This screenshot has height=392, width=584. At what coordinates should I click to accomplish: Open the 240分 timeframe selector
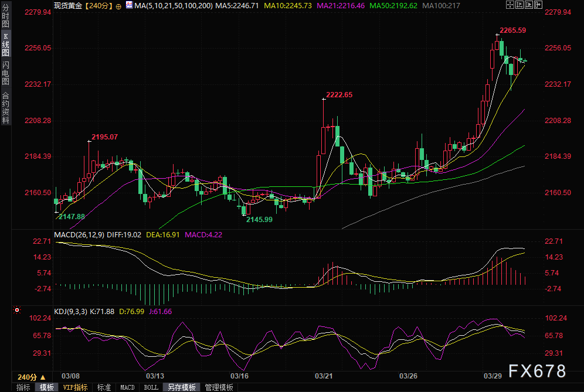tap(32, 377)
